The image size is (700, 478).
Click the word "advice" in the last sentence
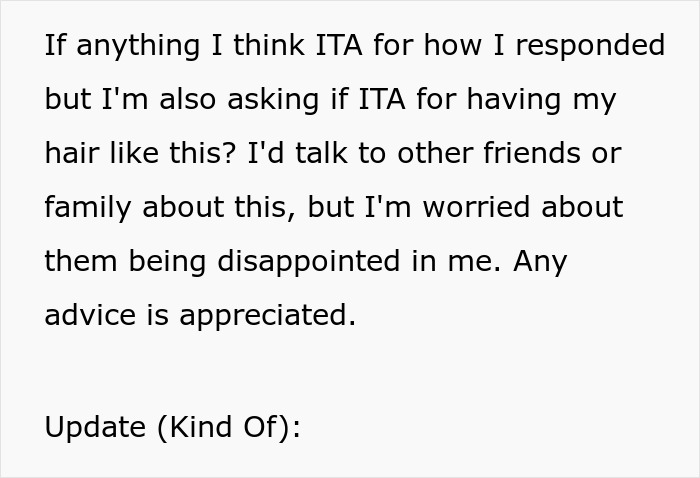pyautogui.click(x=90, y=315)
